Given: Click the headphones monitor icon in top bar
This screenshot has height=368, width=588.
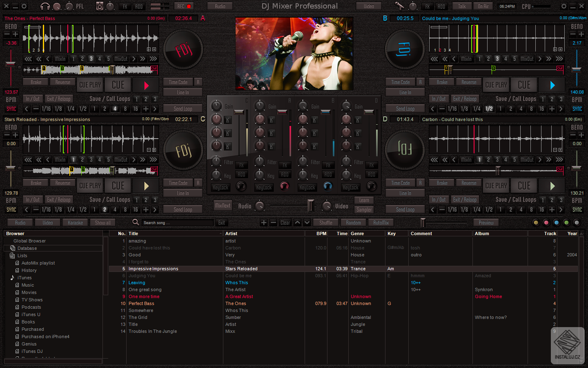Looking at the screenshot, I should pos(45,6).
